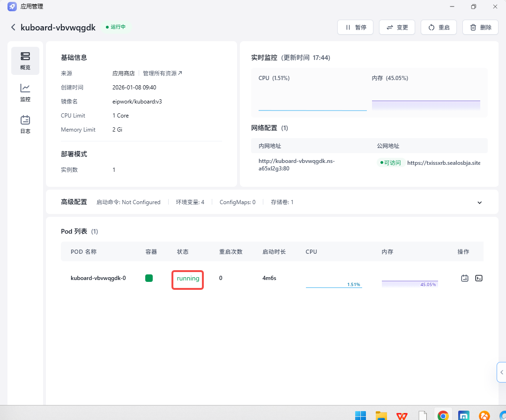
Task: Open public address https://txissxrb.sealosbja.site
Action: [444, 163]
